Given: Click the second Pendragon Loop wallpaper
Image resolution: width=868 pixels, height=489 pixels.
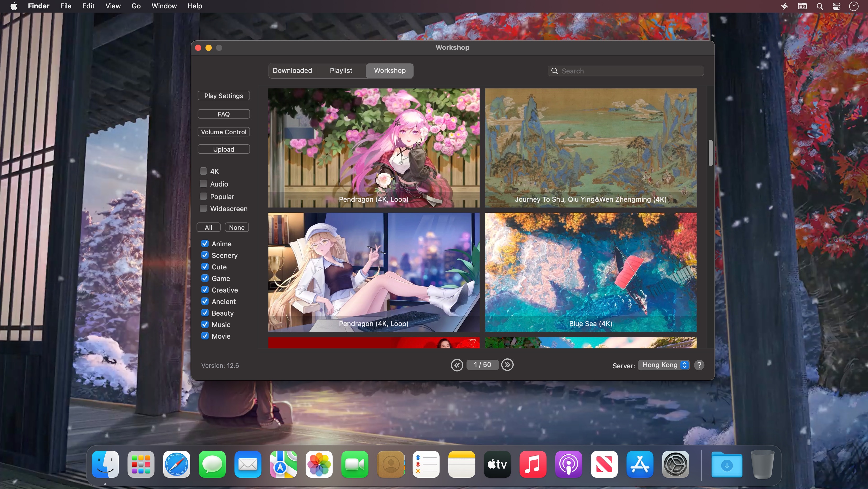Looking at the screenshot, I should pyautogui.click(x=374, y=272).
